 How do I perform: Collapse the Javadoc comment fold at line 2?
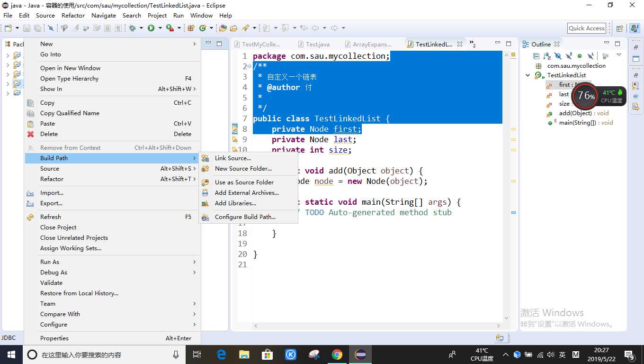click(x=250, y=67)
